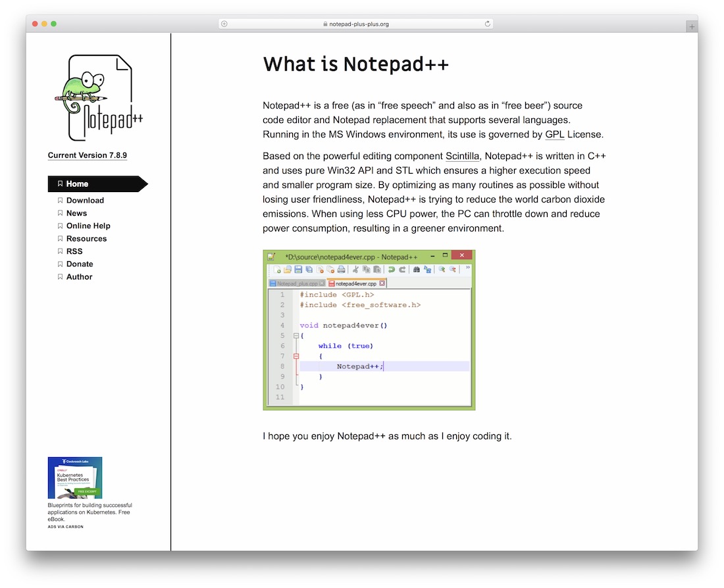Viewport: 724px width, 588px height.
Task: Open the Resources page
Action: point(86,239)
